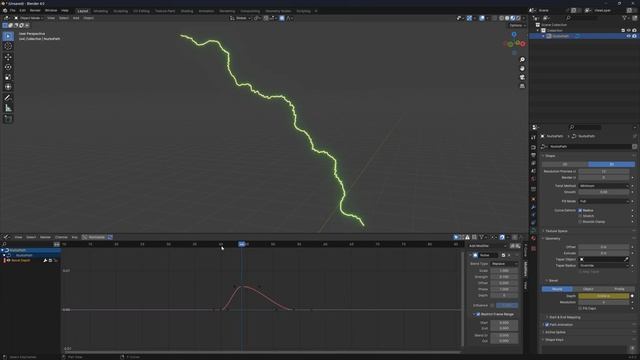This screenshot has width=640, height=360.
Task: Select the Move tool in viewport toolbar
Action: 8,57
